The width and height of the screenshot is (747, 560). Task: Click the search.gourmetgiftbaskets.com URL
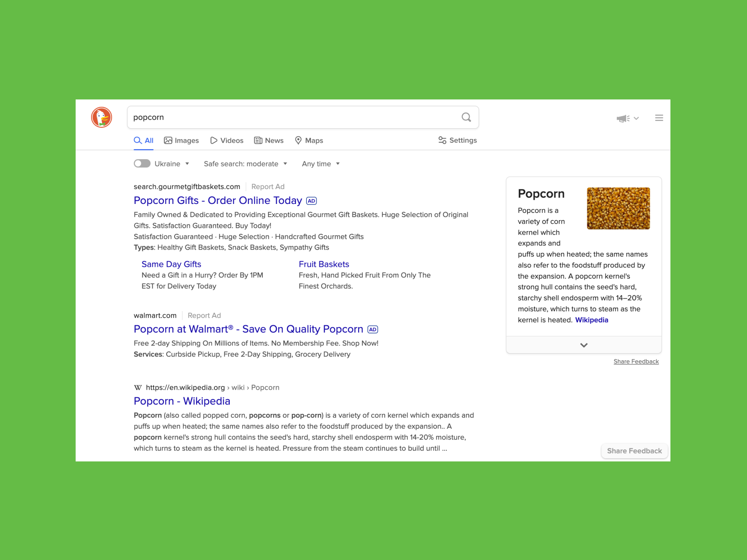pyautogui.click(x=187, y=187)
